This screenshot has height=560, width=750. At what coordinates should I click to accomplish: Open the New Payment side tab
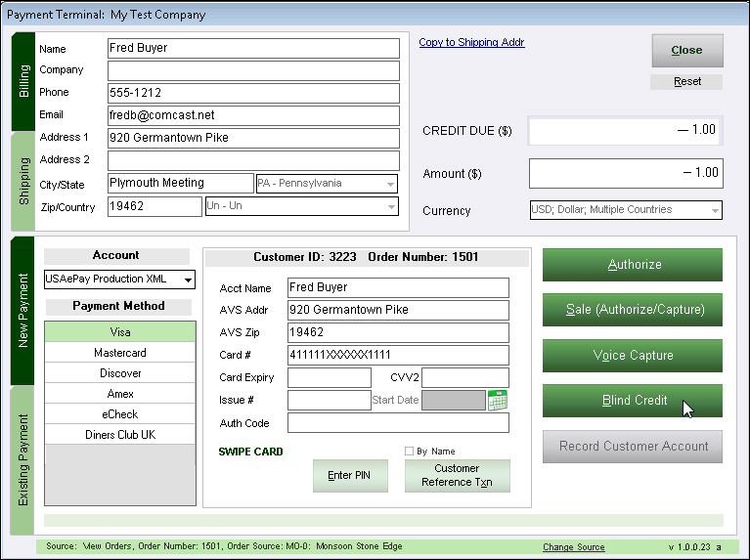click(x=23, y=311)
